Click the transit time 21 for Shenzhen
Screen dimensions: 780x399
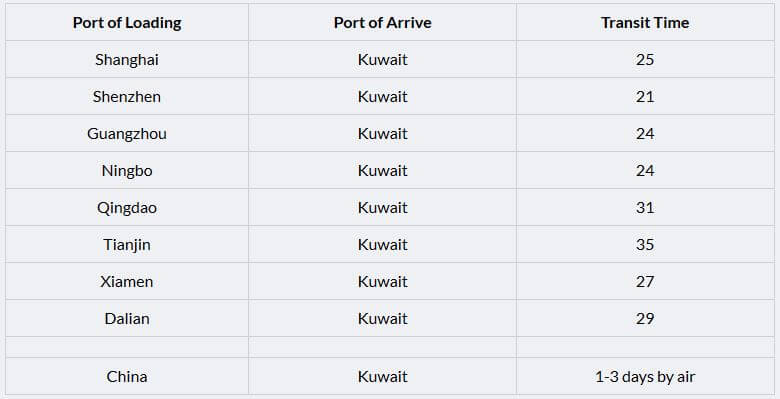[645, 96]
